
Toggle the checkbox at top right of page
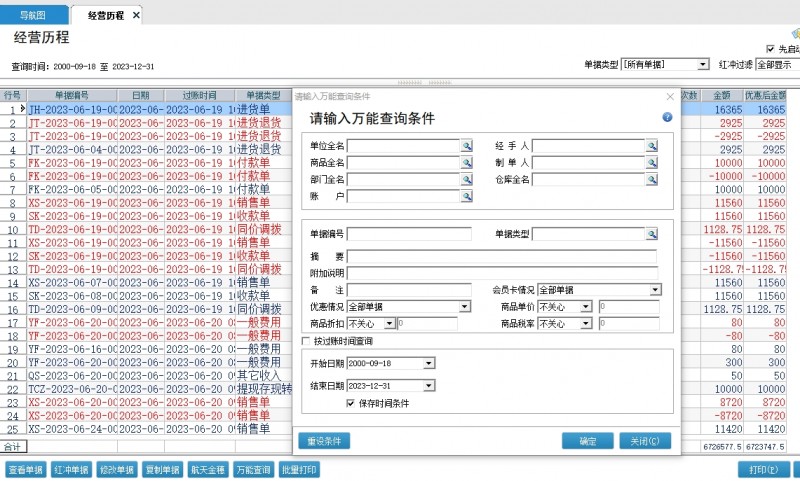[x=770, y=48]
